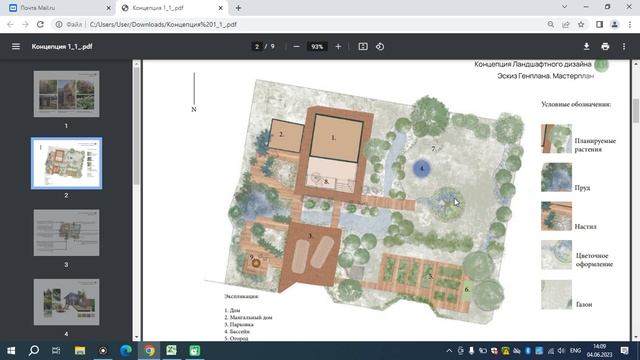Download the PDF file
This screenshot has height=360, width=640.
tap(587, 47)
